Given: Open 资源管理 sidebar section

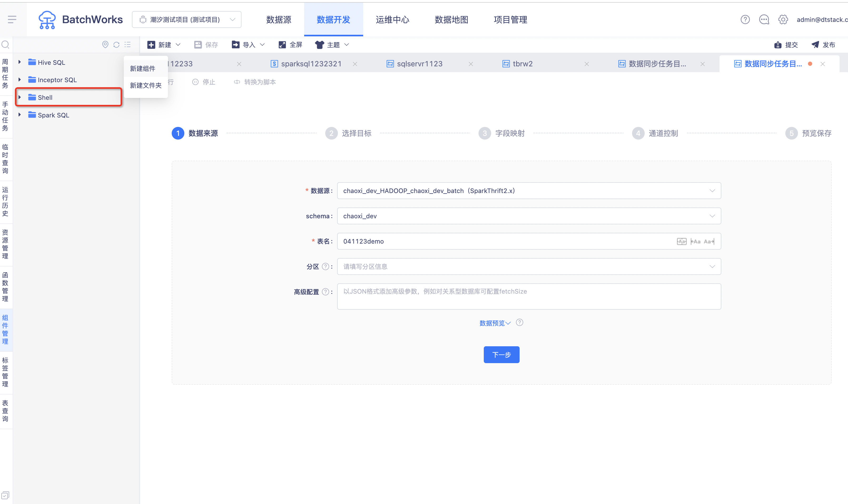Looking at the screenshot, I should [x=6, y=245].
